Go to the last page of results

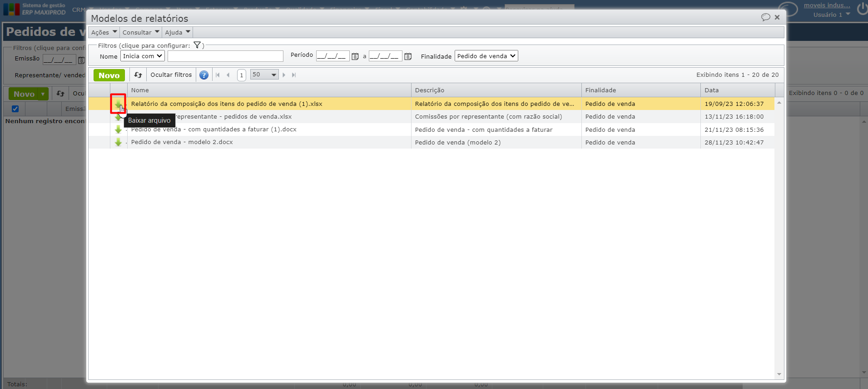[294, 75]
